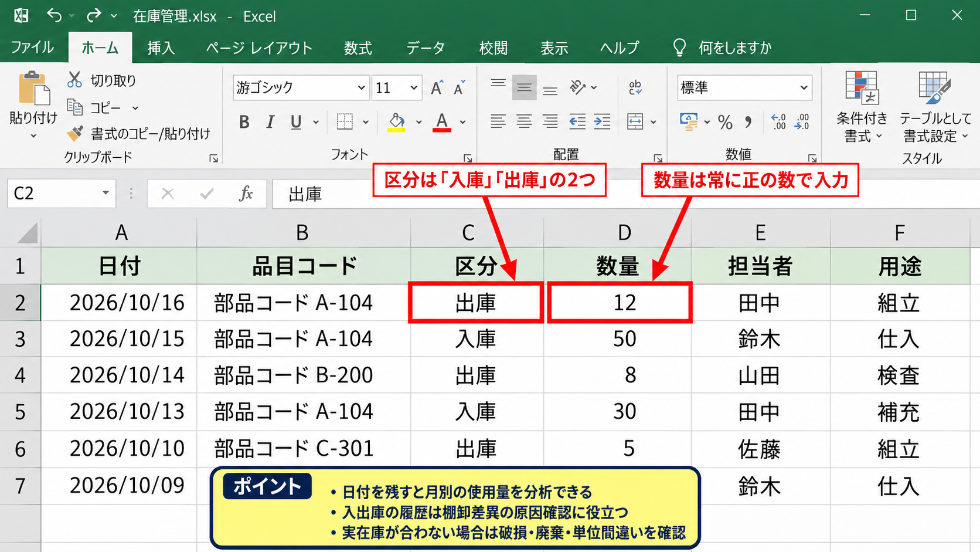
Task: Click the Cut (切り取り) scissors icon
Action: click(74, 80)
